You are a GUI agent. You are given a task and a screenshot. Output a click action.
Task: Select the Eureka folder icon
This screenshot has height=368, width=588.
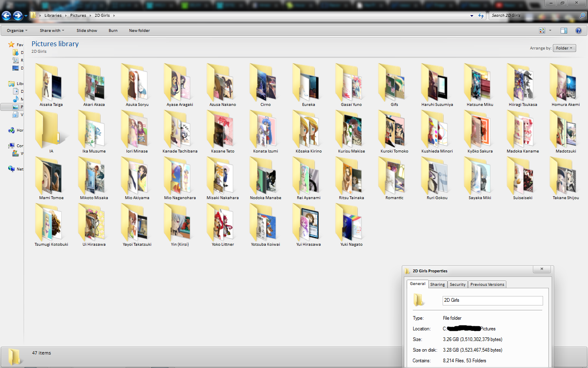coord(308,83)
